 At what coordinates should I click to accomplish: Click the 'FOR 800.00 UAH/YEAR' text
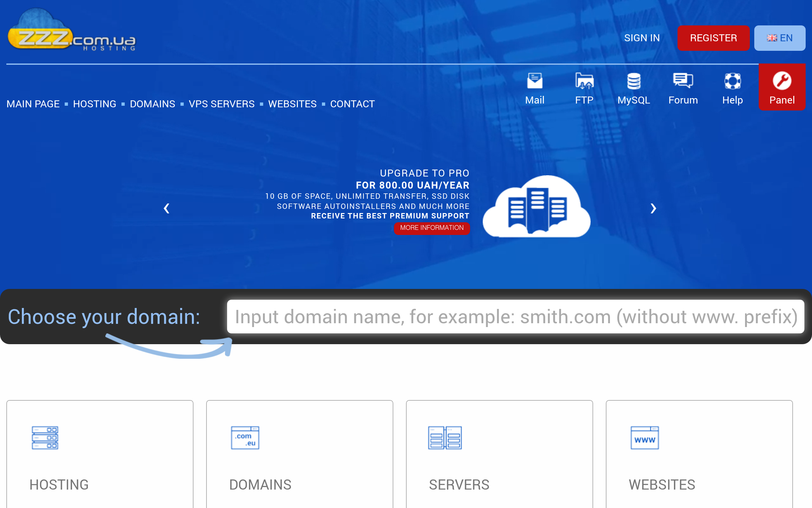click(x=412, y=185)
